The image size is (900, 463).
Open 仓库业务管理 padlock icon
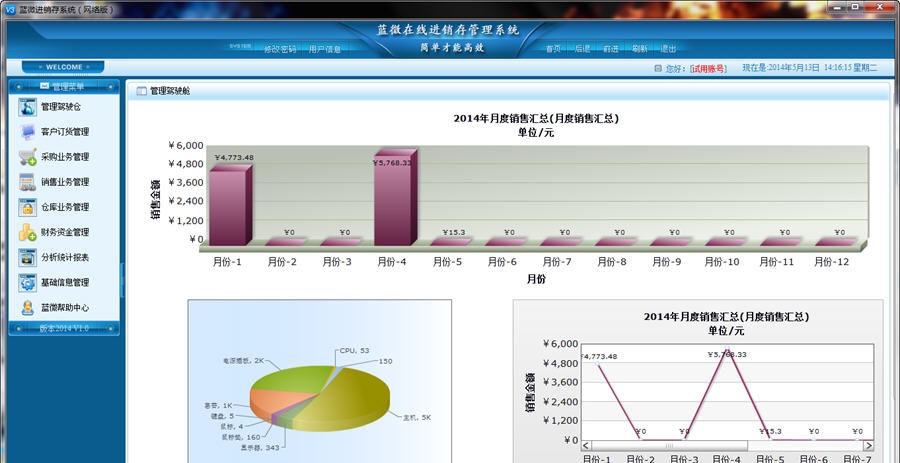tap(27, 207)
